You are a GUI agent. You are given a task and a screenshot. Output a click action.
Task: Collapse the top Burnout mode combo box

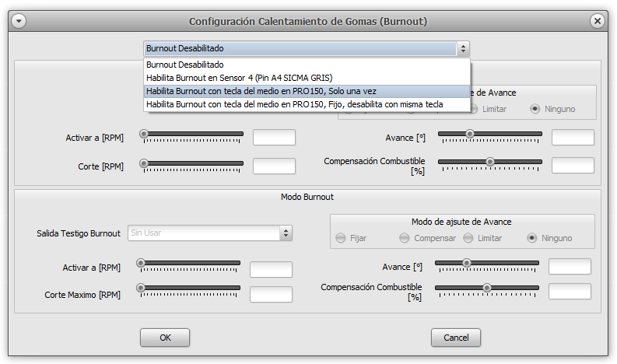[x=464, y=49]
